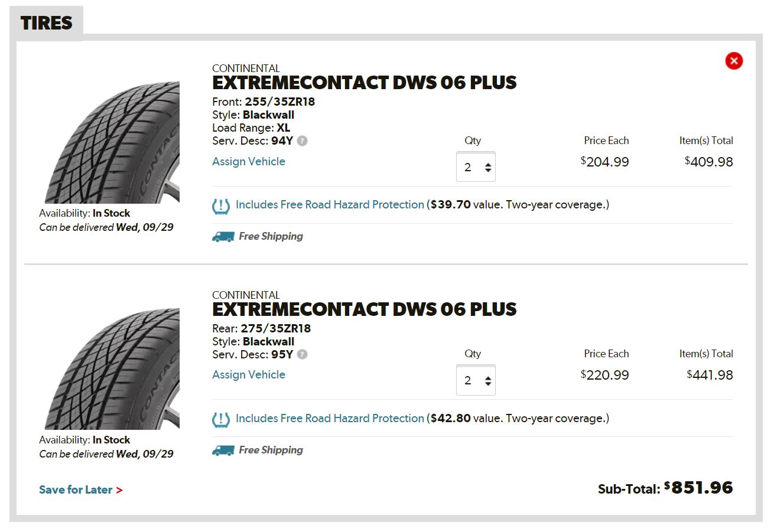Click the rear tire quantity input field

tap(470, 381)
